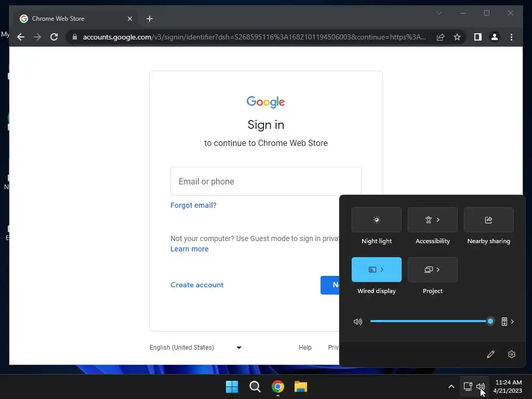Toggle Nearby sharing
Image resolution: width=532 pixels, height=399 pixels.
[488, 220]
